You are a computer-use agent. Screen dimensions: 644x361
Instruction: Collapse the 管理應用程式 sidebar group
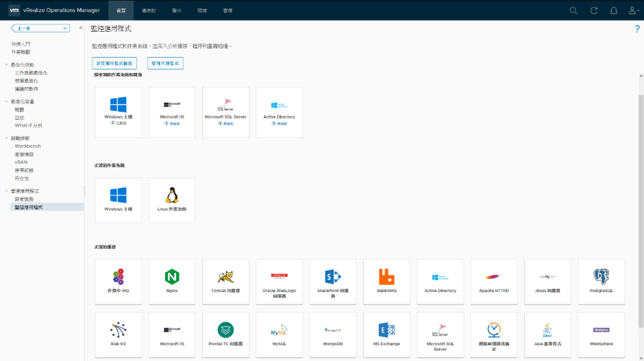coord(6,191)
